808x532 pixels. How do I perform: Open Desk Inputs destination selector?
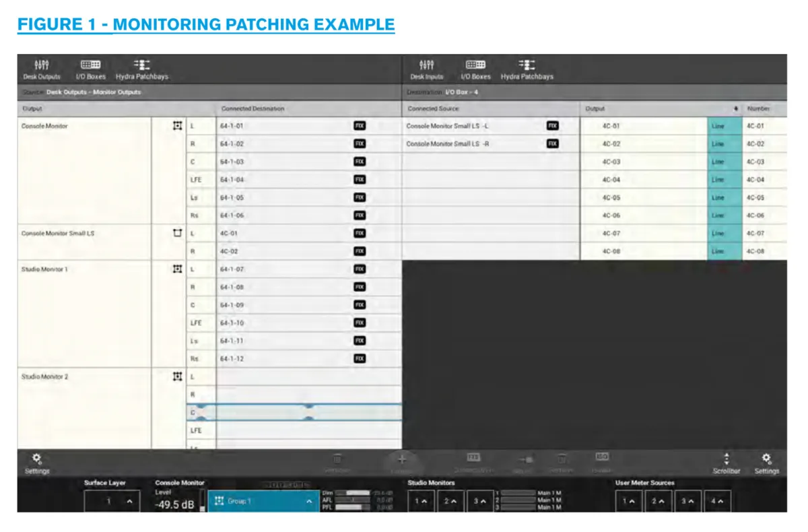coord(426,69)
